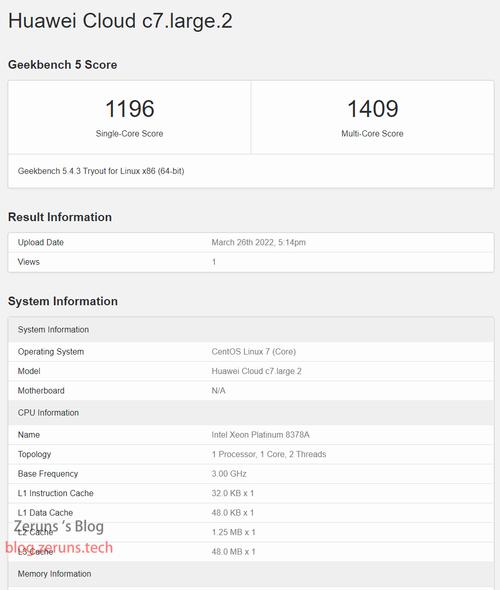Select the Result Information heading

60,217
